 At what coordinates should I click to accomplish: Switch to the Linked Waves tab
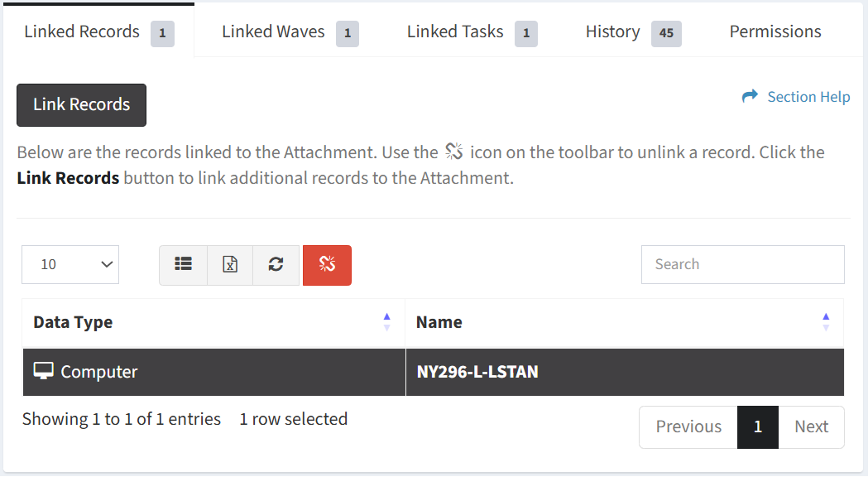coord(290,32)
